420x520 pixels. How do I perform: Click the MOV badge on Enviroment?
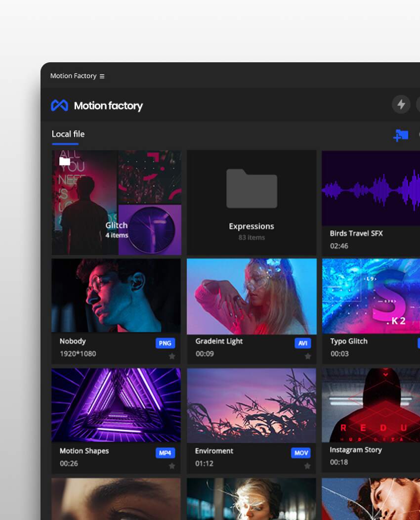(x=300, y=453)
